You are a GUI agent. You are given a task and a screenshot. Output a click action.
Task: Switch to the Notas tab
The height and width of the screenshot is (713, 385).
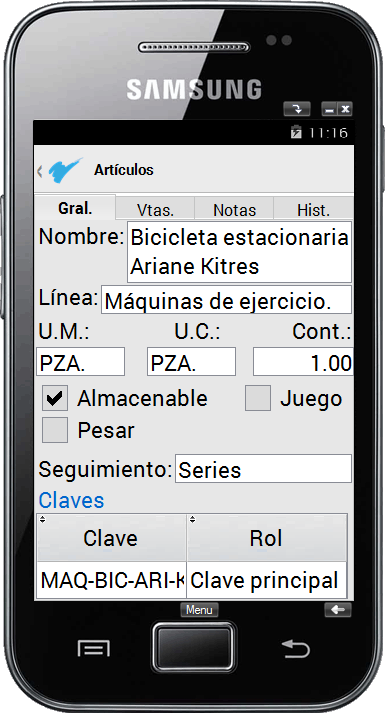pyautogui.click(x=234, y=209)
